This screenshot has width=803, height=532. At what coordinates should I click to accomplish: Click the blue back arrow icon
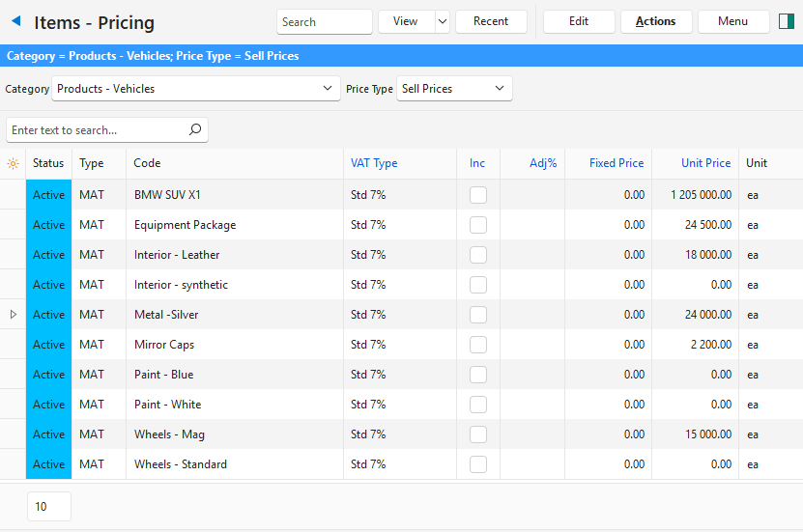[x=15, y=21]
